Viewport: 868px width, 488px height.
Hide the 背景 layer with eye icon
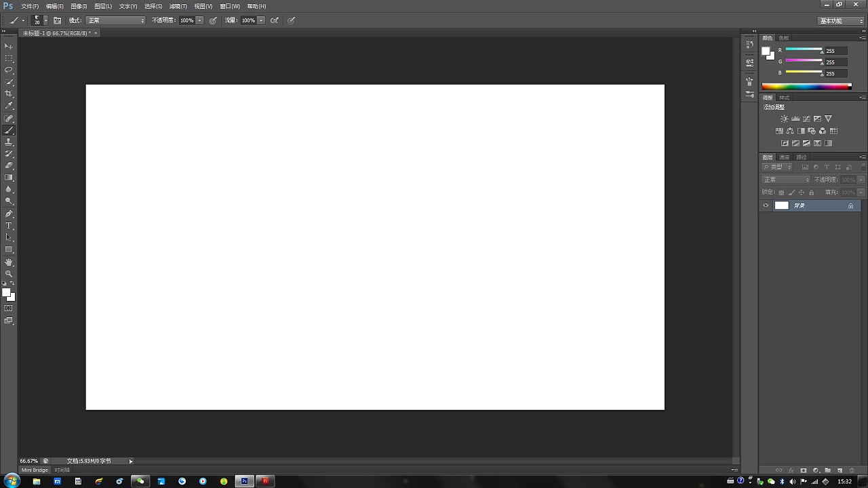click(766, 205)
